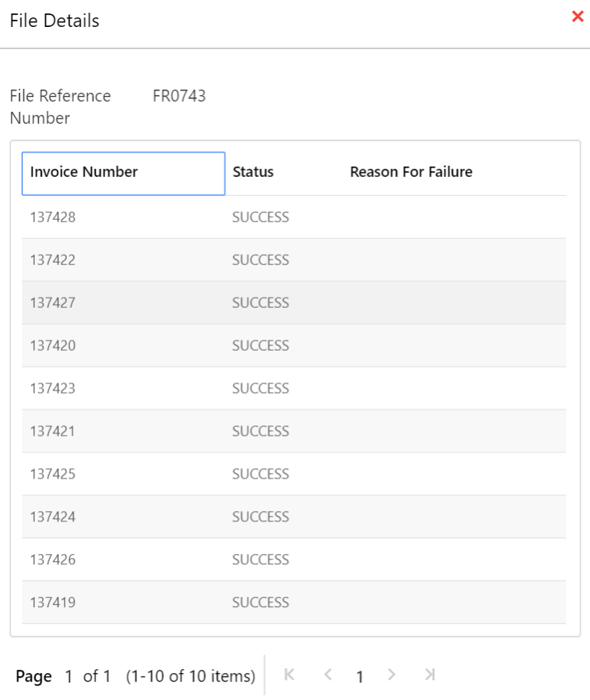590x700 pixels.
Task: Click the Status column header
Action: pyautogui.click(x=253, y=172)
